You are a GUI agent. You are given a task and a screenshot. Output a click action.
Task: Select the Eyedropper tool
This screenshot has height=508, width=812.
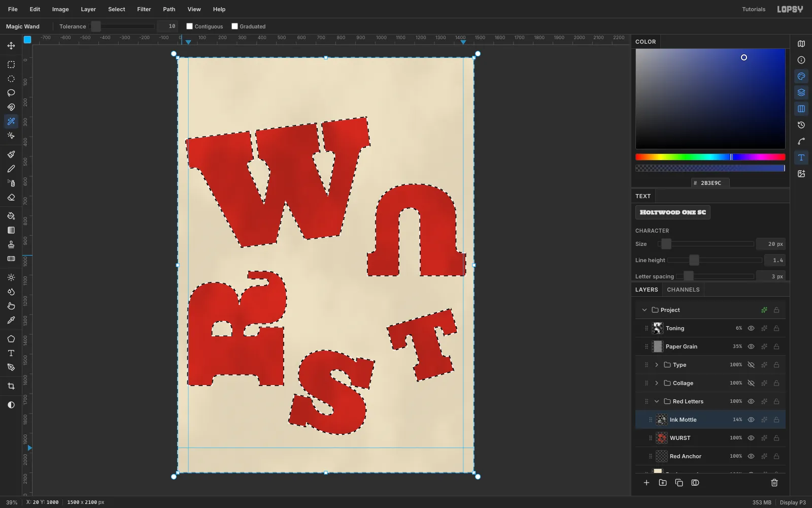point(11,320)
